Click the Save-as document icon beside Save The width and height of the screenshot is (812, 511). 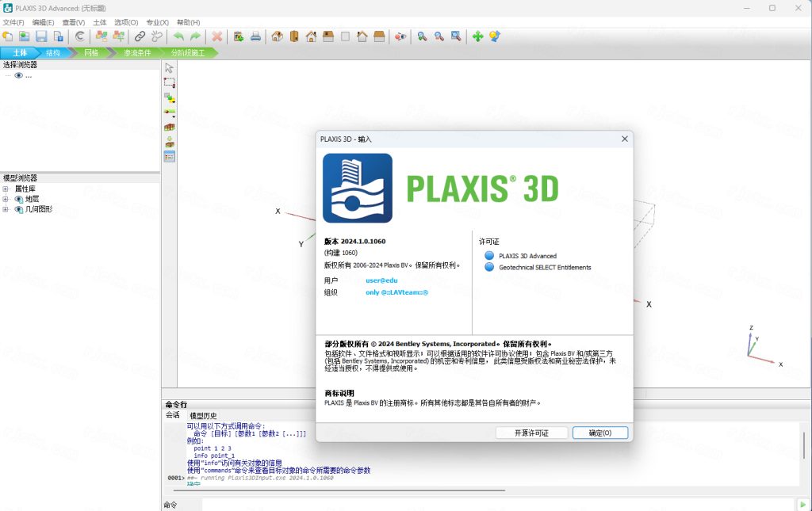click(x=59, y=36)
